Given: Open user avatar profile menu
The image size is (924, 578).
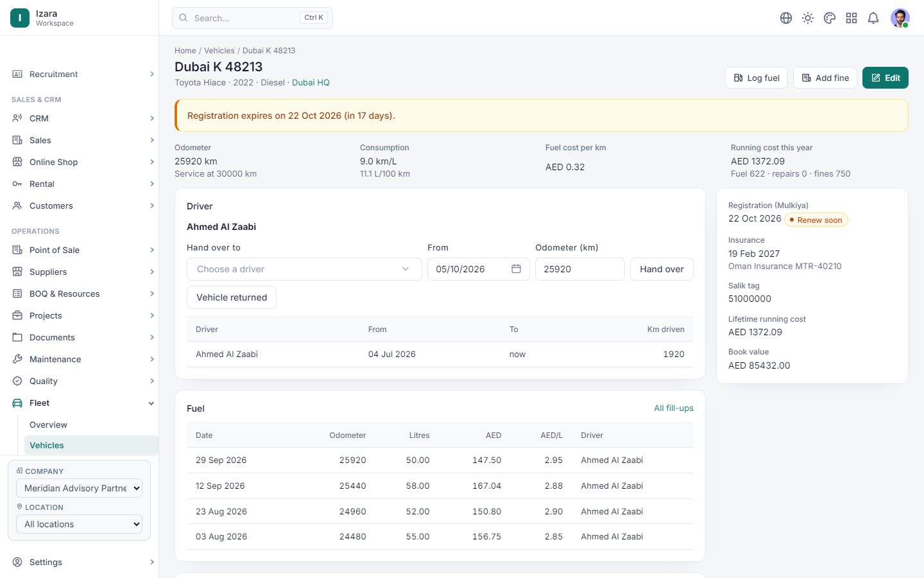Looking at the screenshot, I should [900, 18].
